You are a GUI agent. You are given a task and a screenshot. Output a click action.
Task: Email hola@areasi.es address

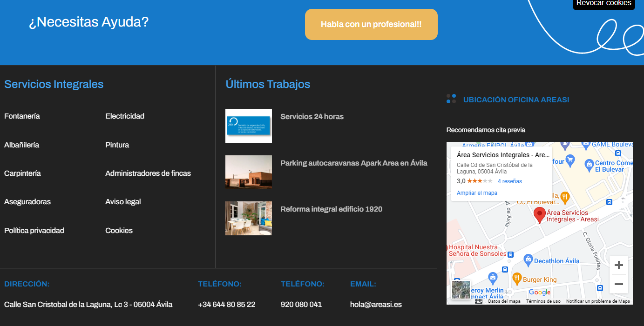[x=376, y=305]
